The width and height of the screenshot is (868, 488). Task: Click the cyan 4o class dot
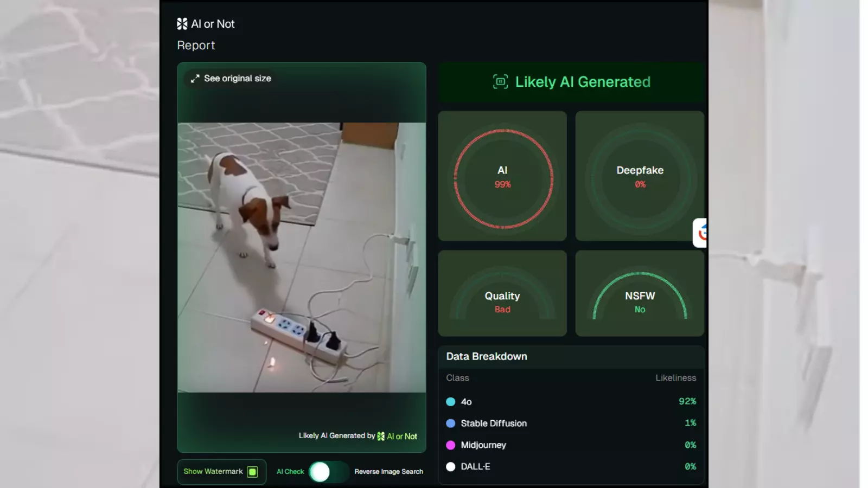pos(450,402)
